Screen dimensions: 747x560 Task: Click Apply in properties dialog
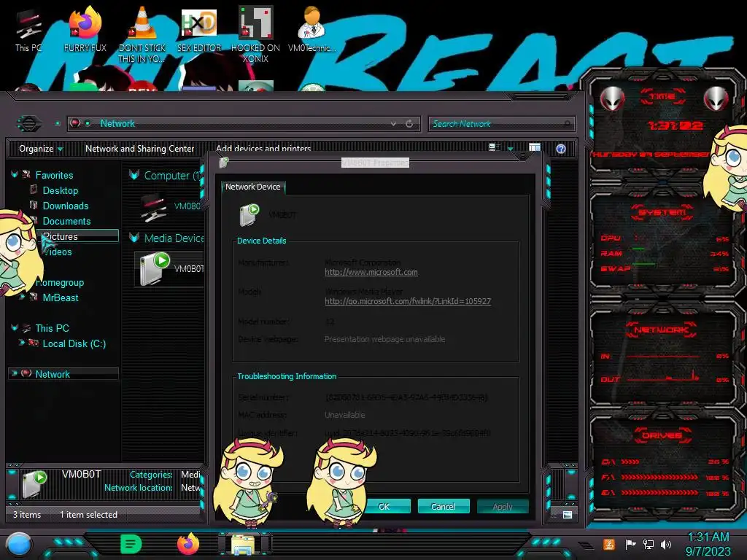[x=503, y=506]
